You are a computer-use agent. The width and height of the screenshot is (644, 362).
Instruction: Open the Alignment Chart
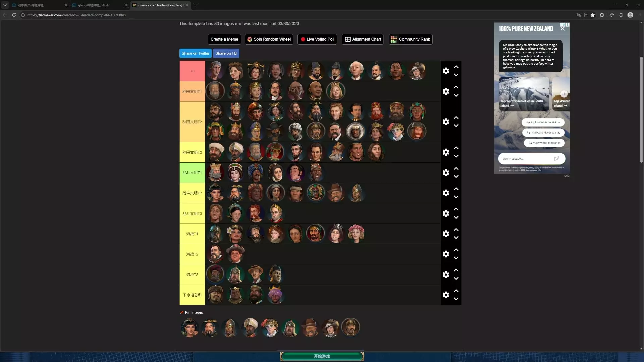coord(363,39)
